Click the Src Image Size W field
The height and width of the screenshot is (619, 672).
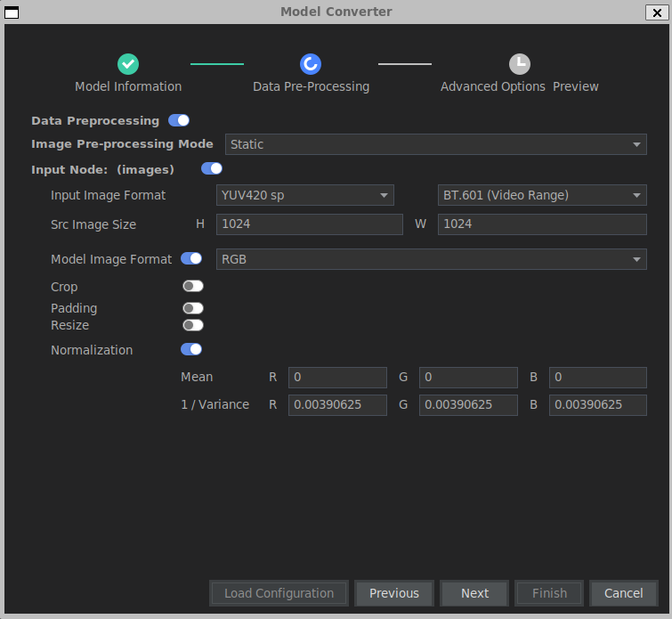click(542, 224)
